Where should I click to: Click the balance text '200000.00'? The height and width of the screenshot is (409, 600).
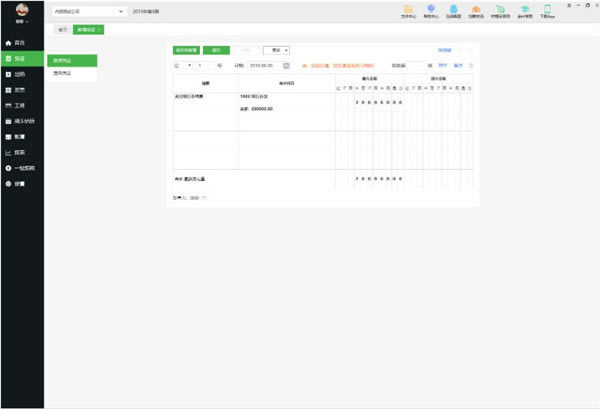click(262, 109)
